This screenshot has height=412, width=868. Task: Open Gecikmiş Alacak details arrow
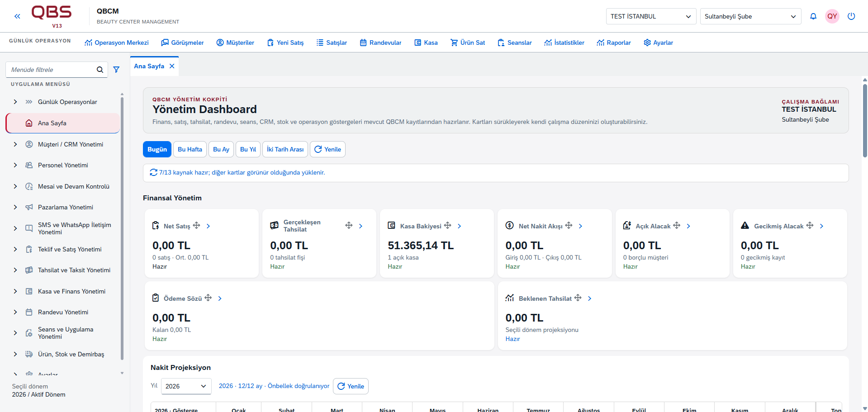821,226
